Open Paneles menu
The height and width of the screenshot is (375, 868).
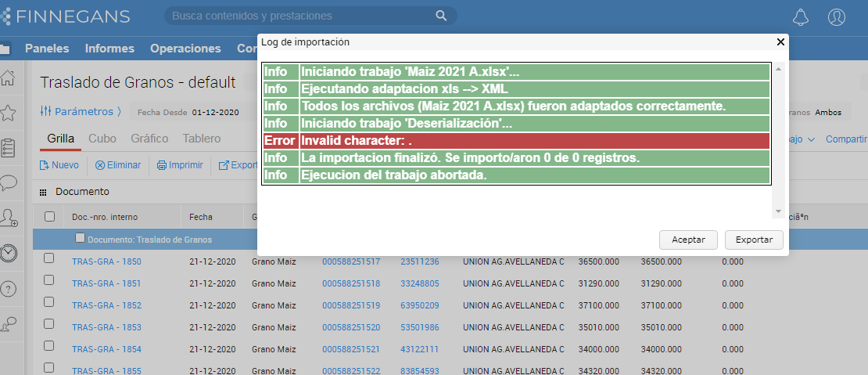[x=47, y=49]
